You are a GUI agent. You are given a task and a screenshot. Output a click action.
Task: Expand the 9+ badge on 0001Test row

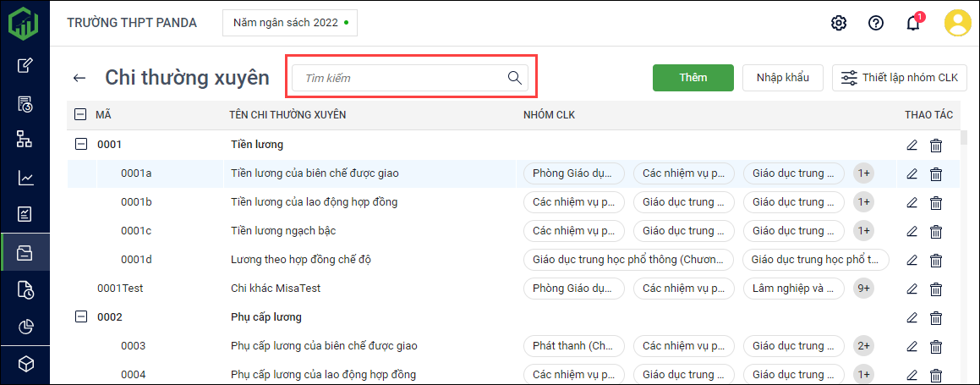(863, 289)
